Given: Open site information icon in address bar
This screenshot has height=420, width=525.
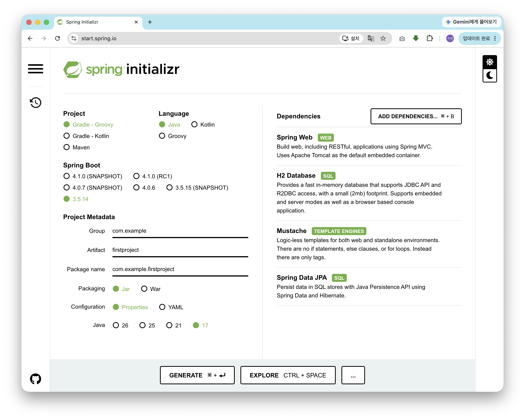Looking at the screenshot, I should coord(74,38).
